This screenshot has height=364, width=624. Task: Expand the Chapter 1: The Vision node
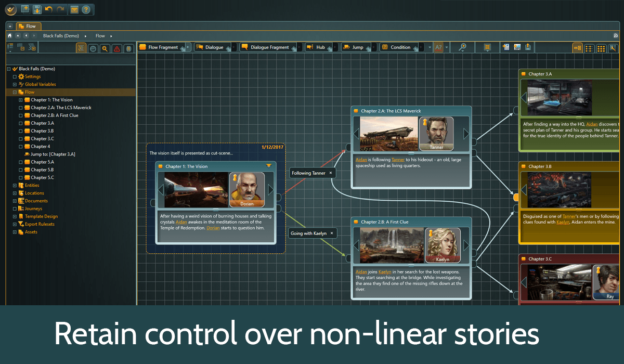[21, 100]
